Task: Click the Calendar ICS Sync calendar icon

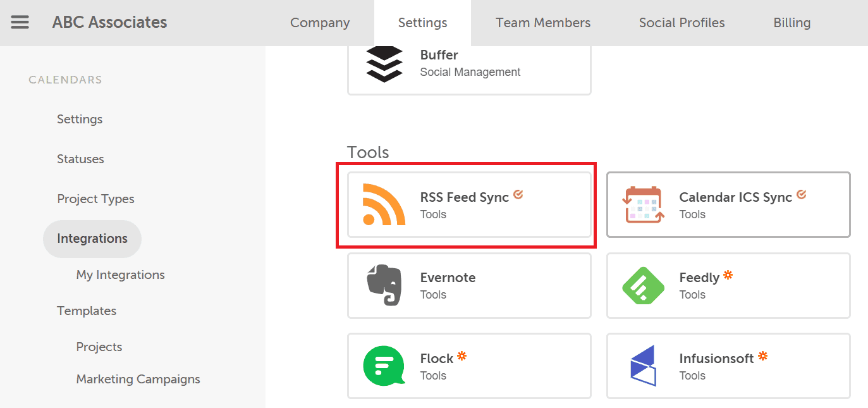Action: [x=643, y=205]
